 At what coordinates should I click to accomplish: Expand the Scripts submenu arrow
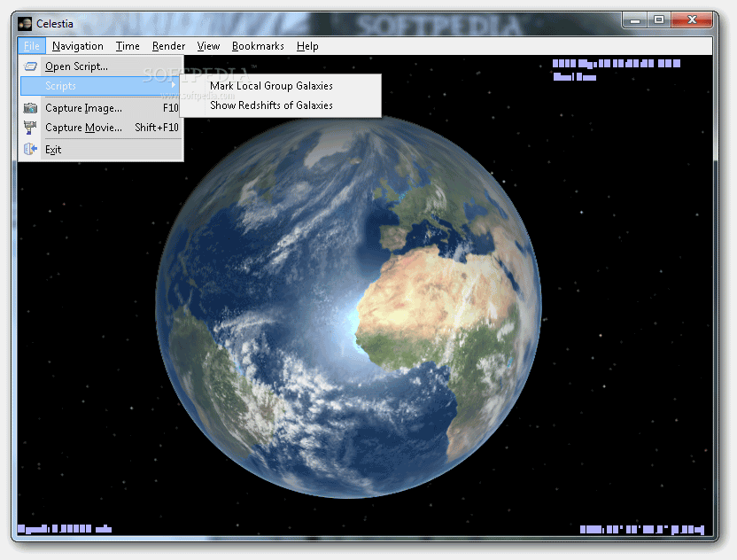pyautogui.click(x=174, y=85)
